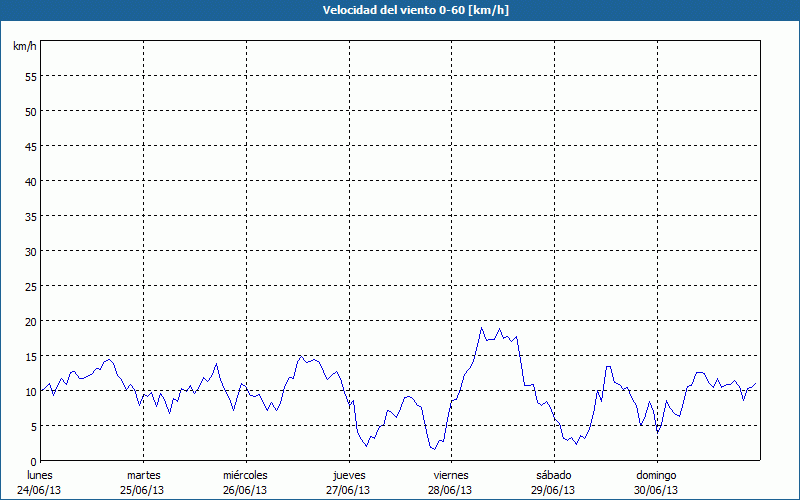Click the 'km/h' unit label on the axis

coord(24,47)
